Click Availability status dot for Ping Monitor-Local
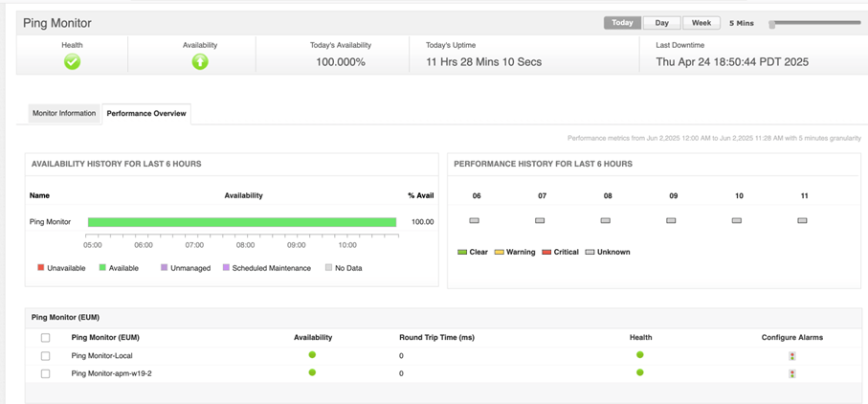 coord(312,355)
